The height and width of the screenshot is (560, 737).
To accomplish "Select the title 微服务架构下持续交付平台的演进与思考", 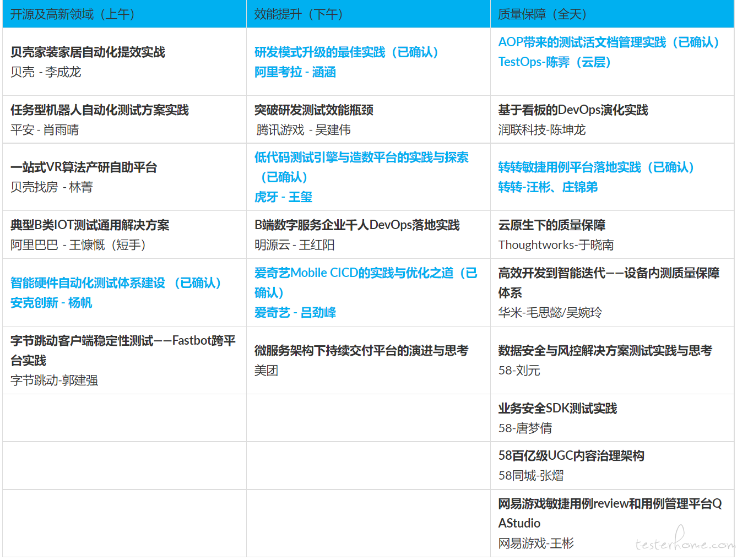I will (361, 351).
